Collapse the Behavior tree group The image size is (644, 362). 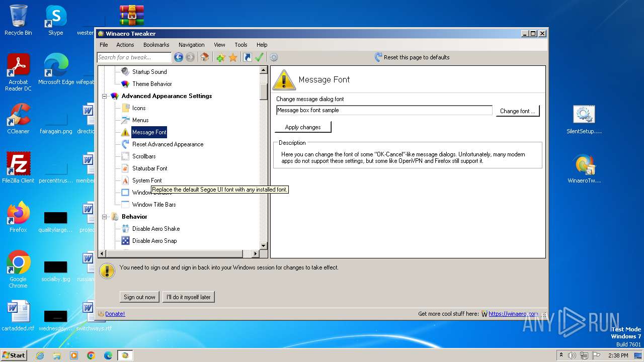click(105, 217)
